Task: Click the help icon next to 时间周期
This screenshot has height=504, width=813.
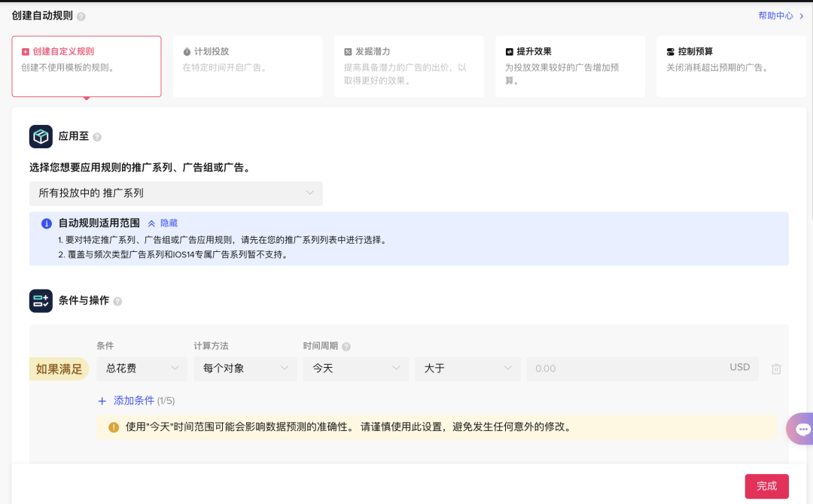Action: [348, 346]
